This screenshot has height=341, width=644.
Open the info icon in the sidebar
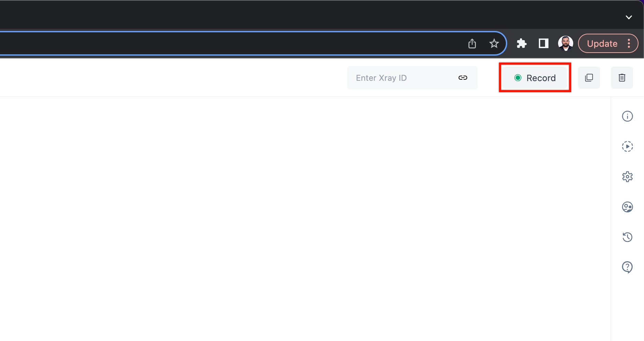628,116
